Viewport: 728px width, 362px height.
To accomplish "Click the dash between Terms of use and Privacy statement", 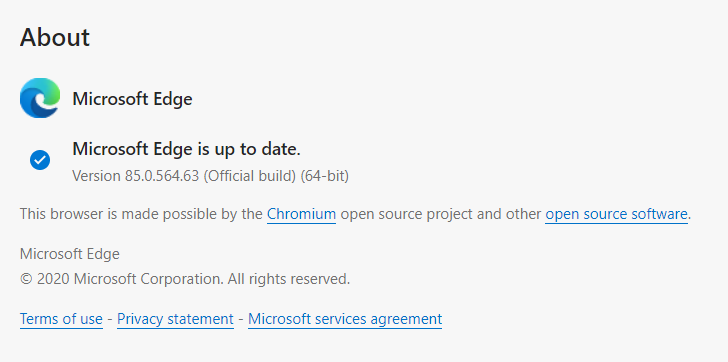I will coord(110,319).
